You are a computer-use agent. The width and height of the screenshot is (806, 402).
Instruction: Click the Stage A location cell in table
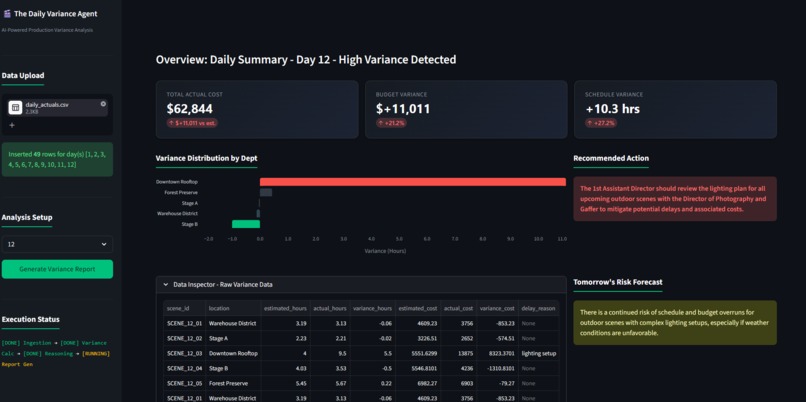232,338
